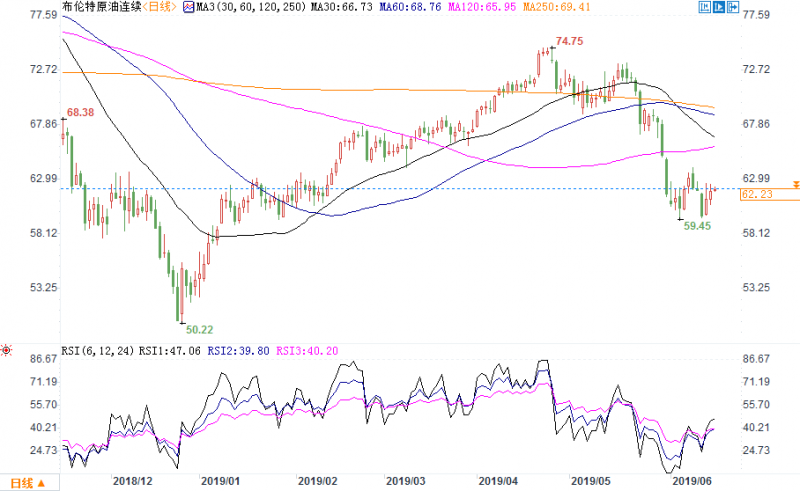Open the MA3 indicator icon beside the chart title

[189, 7]
